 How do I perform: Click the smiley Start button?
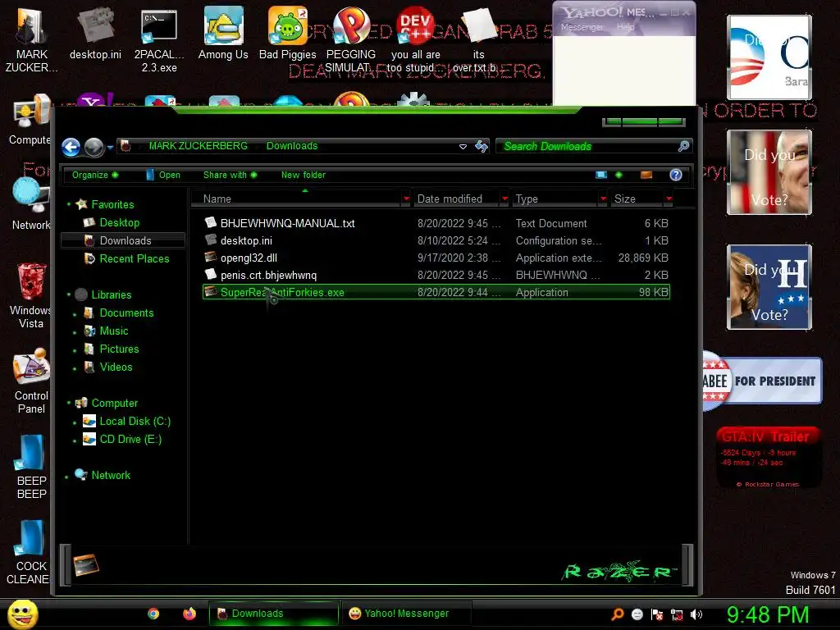22,614
